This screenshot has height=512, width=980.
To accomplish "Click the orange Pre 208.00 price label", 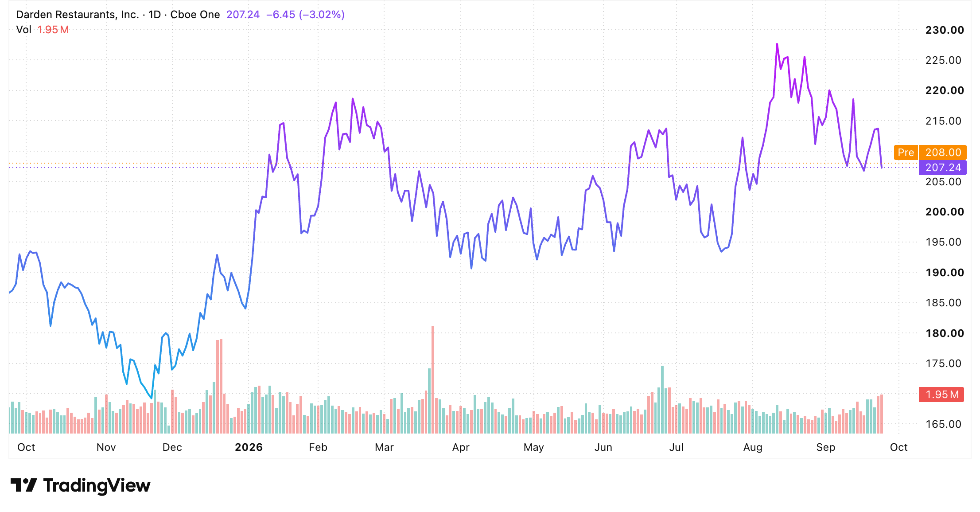I will [930, 152].
